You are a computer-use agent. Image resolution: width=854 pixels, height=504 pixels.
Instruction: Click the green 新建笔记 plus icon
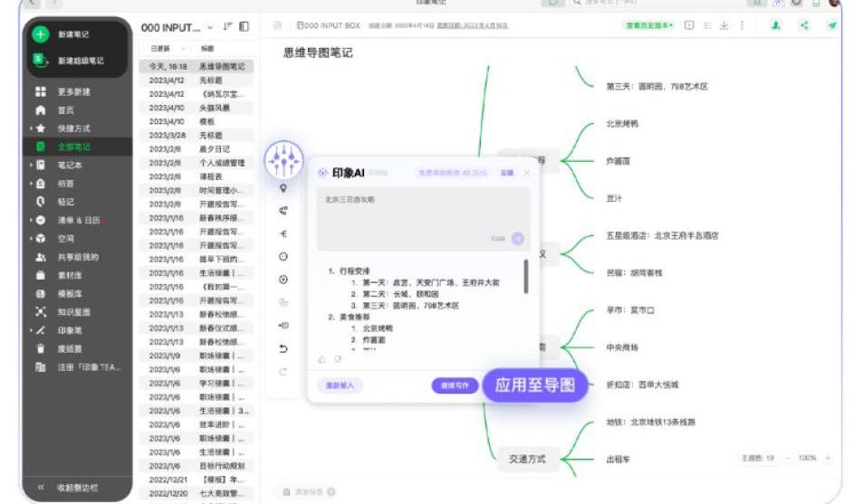40,34
